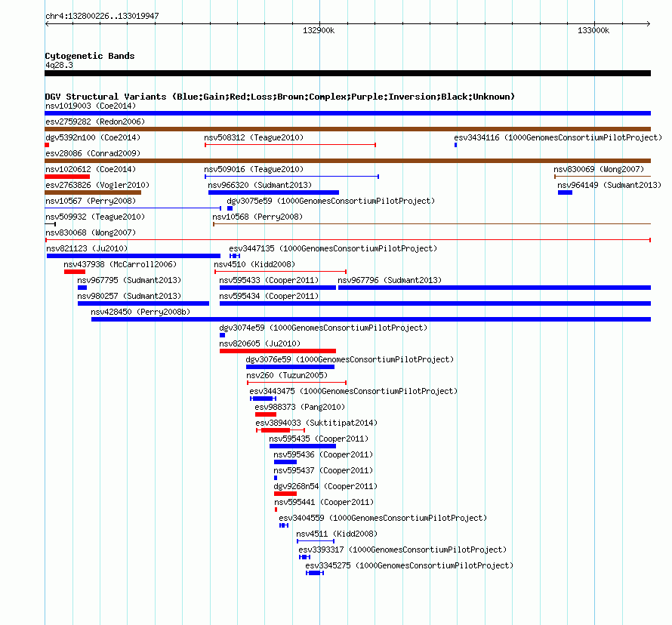Select the esv2763826 (Vogler2010) label

(97, 185)
